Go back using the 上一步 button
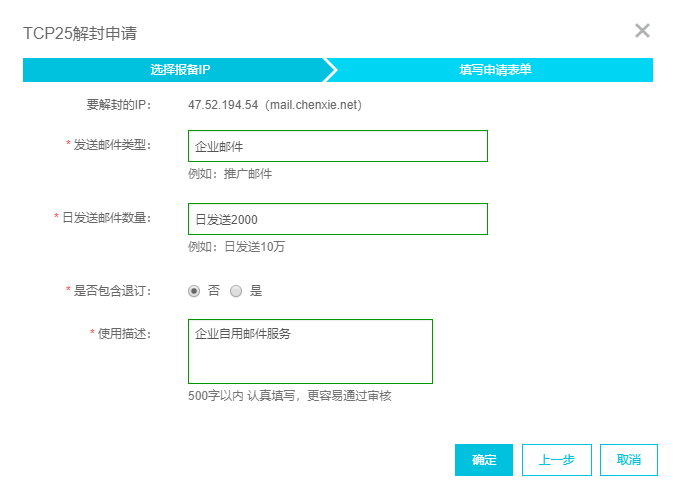676x492 pixels. 557,460
